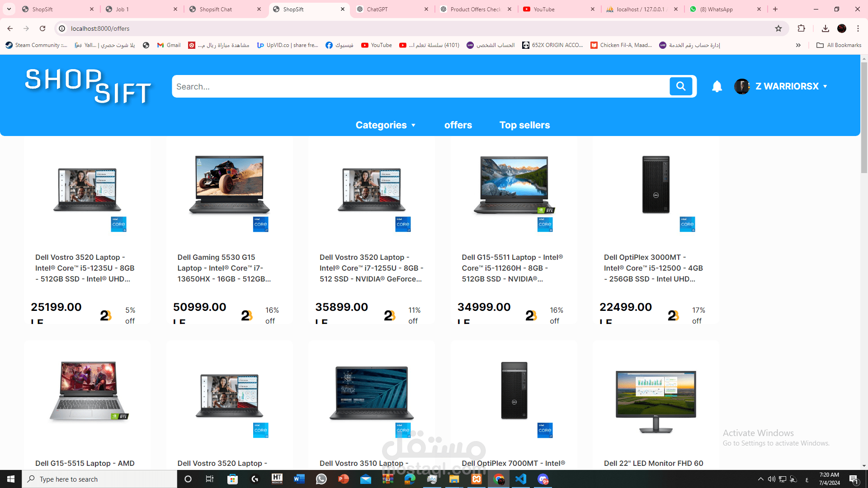This screenshot has height=488, width=868.
Task: Switch to the Shopsift Chat tab
Action: tap(225, 9)
